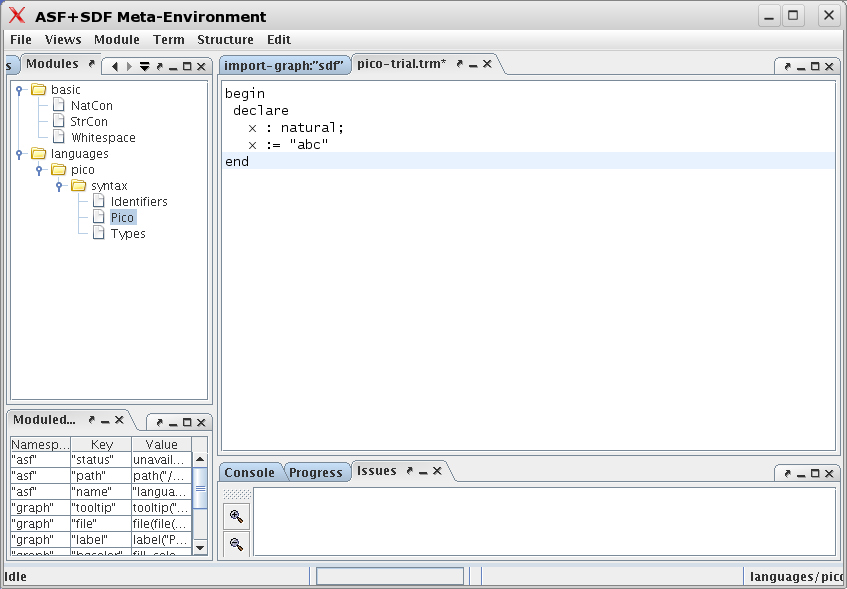Switch to the Console tab
The width and height of the screenshot is (847, 589).
point(249,472)
